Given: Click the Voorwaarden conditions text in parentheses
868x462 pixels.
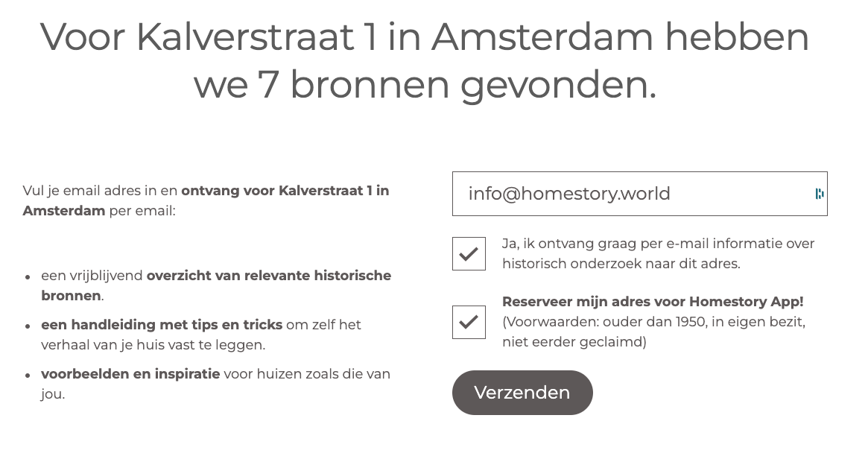Looking at the screenshot, I should 653,332.
